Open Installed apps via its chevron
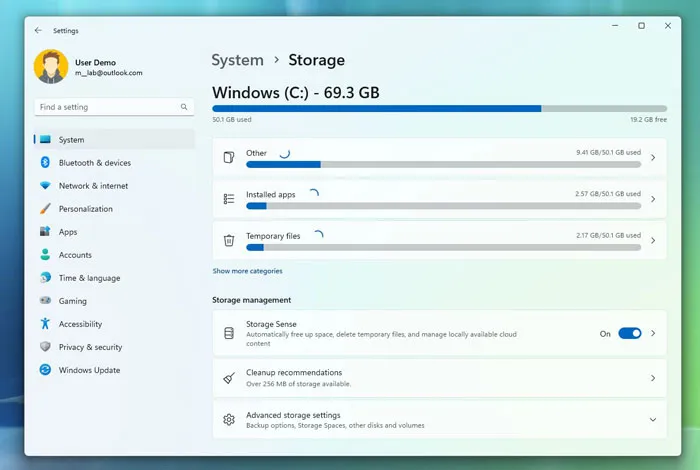The width and height of the screenshot is (700, 470). [653, 199]
